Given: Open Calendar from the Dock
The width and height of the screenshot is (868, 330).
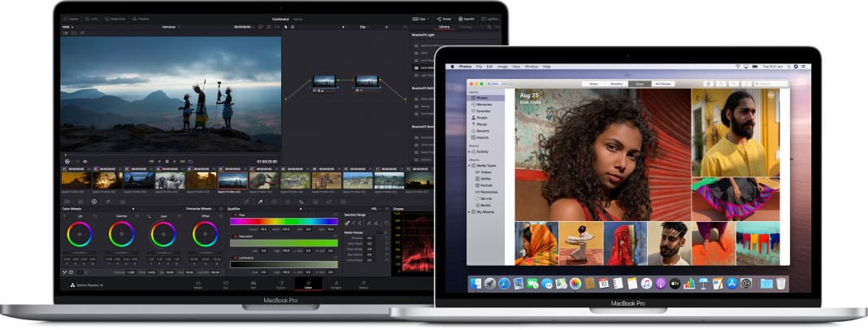Looking at the screenshot, I should (x=604, y=284).
